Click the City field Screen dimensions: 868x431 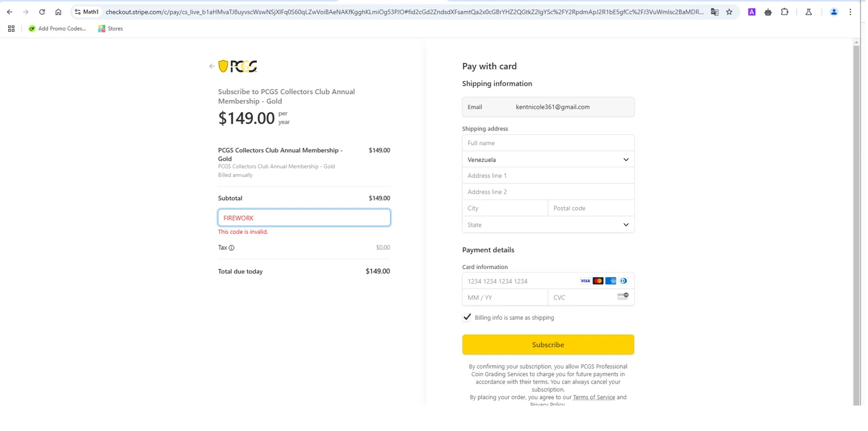[505, 208]
